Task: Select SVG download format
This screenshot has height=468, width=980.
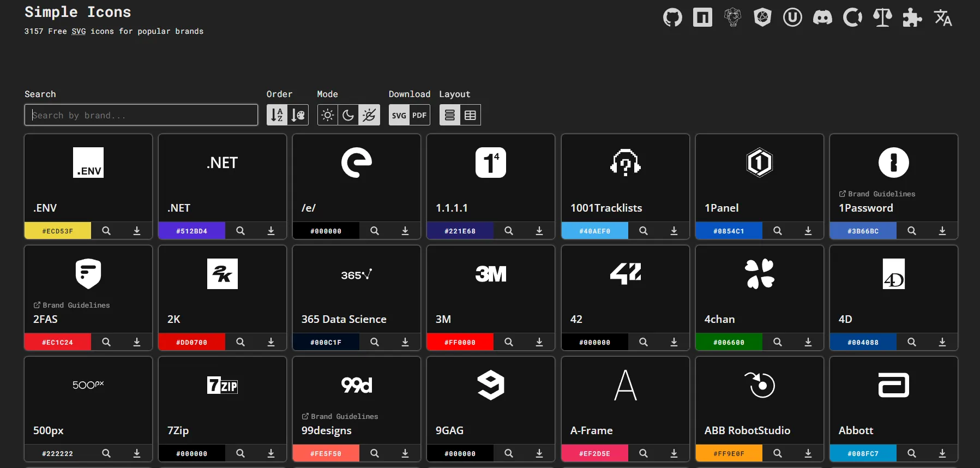Action: click(399, 115)
